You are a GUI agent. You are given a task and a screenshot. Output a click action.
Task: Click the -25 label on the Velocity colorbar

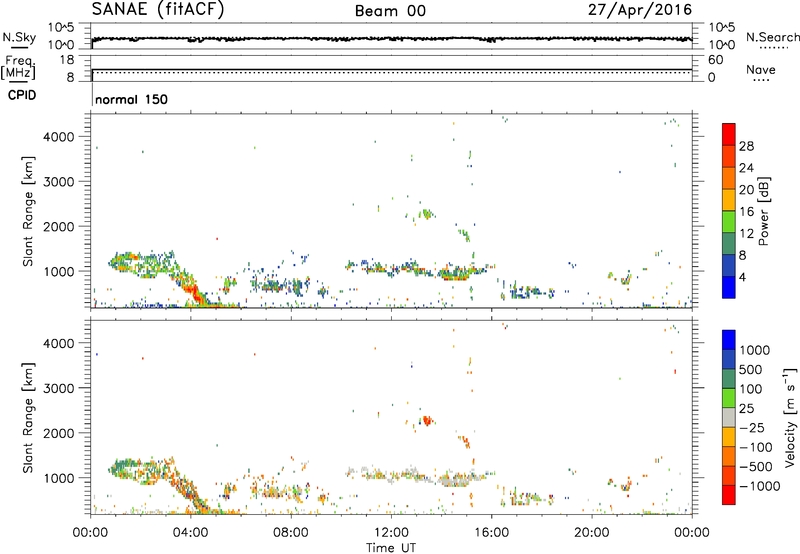751,427
